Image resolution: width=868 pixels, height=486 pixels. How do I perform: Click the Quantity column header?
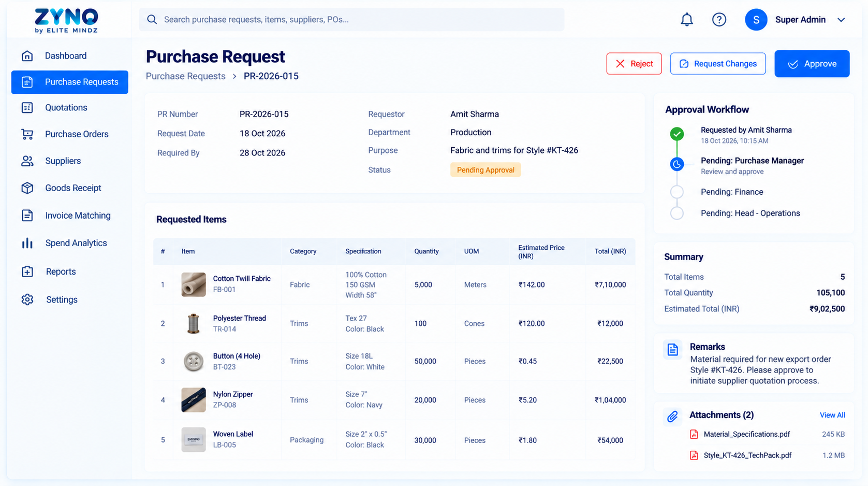pos(426,251)
